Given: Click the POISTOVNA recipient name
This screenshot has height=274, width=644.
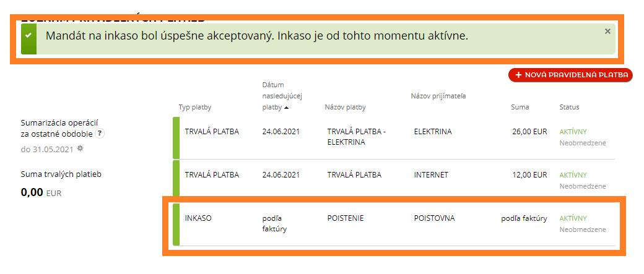Looking at the screenshot, I should point(434,218).
